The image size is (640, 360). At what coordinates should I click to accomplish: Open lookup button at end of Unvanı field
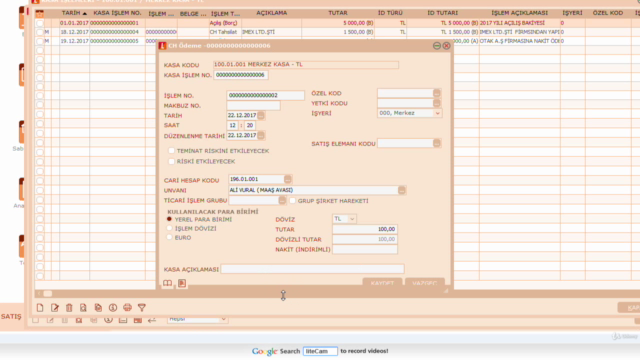click(x=402, y=190)
